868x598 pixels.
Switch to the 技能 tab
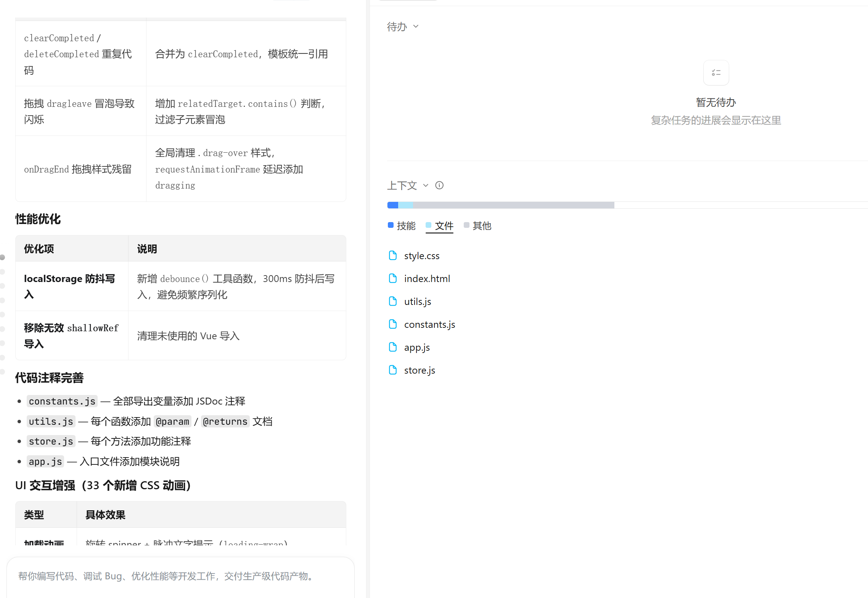coord(402,226)
